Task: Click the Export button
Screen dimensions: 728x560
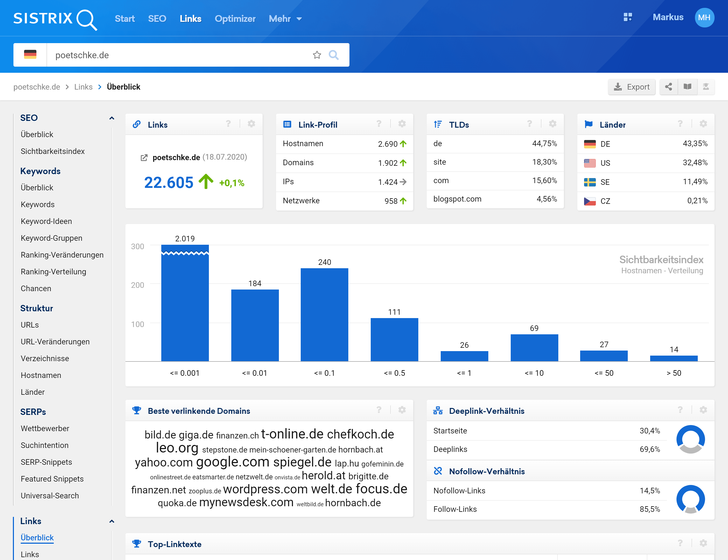Action: [632, 87]
